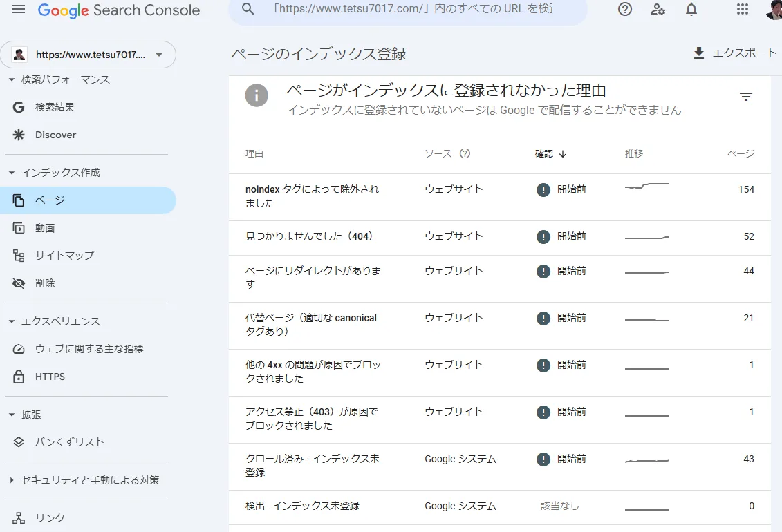Click 理由 column header
This screenshot has width=782, height=532.
click(x=254, y=154)
